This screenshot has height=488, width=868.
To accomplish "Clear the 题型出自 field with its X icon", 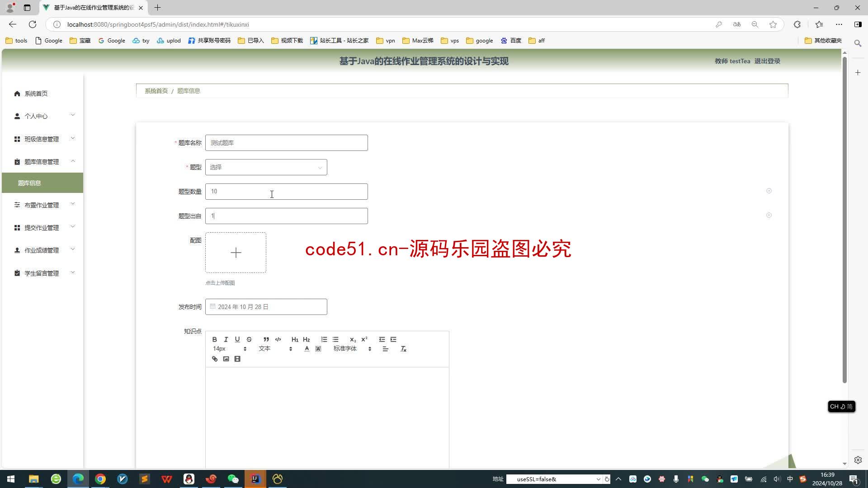I will [x=769, y=216].
